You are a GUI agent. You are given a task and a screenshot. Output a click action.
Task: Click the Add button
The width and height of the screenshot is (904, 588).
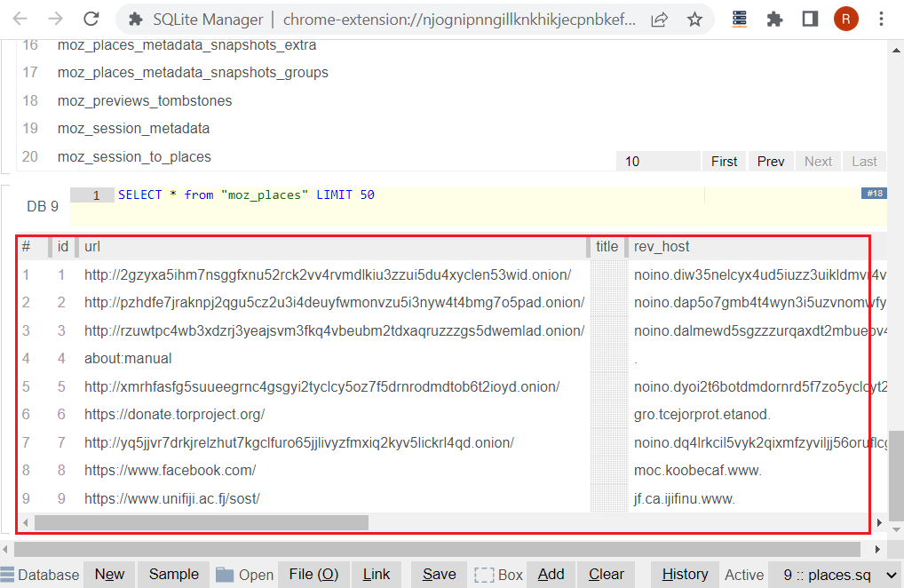(551, 575)
